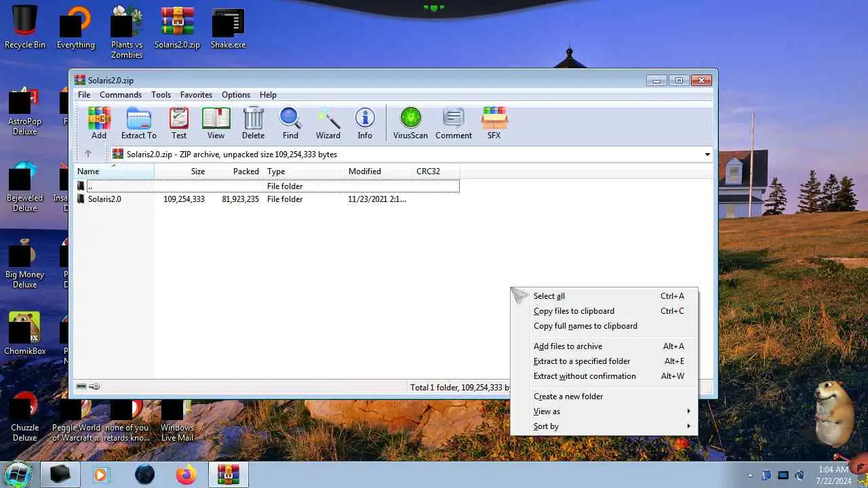
Task: Sort by Name column header
Action: 114,171
